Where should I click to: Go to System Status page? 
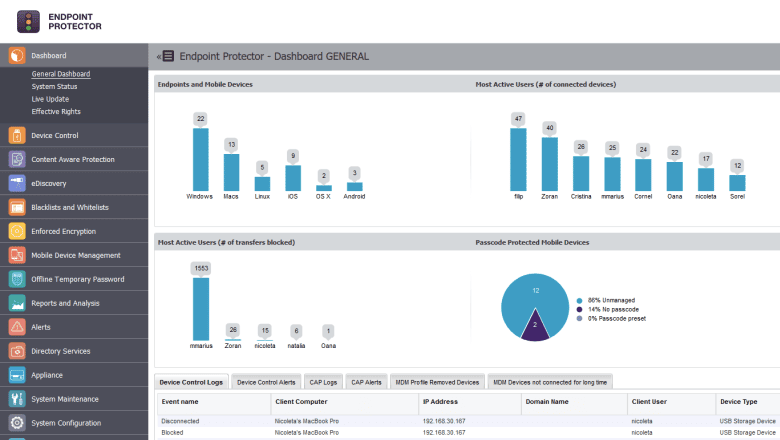coord(54,87)
